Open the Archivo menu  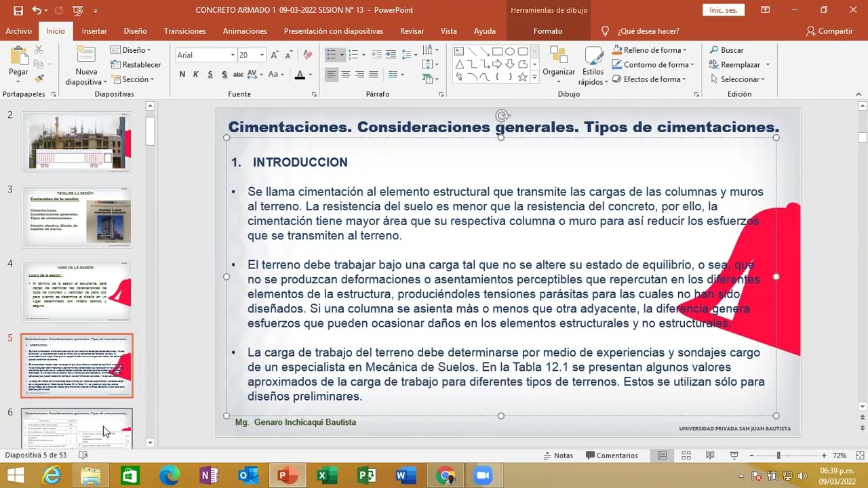click(19, 31)
